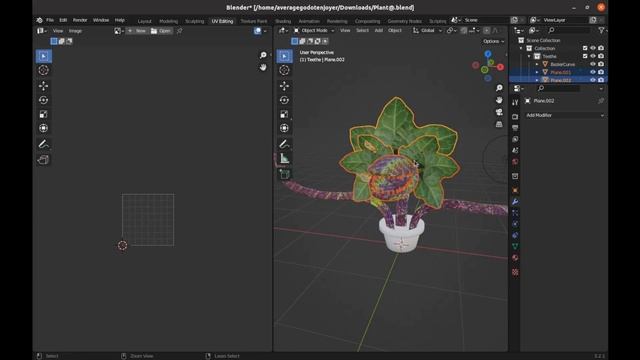The height and width of the screenshot is (360, 640).
Task: Toggle camera view icon in the 3D viewport
Action: [x=499, y=112]
